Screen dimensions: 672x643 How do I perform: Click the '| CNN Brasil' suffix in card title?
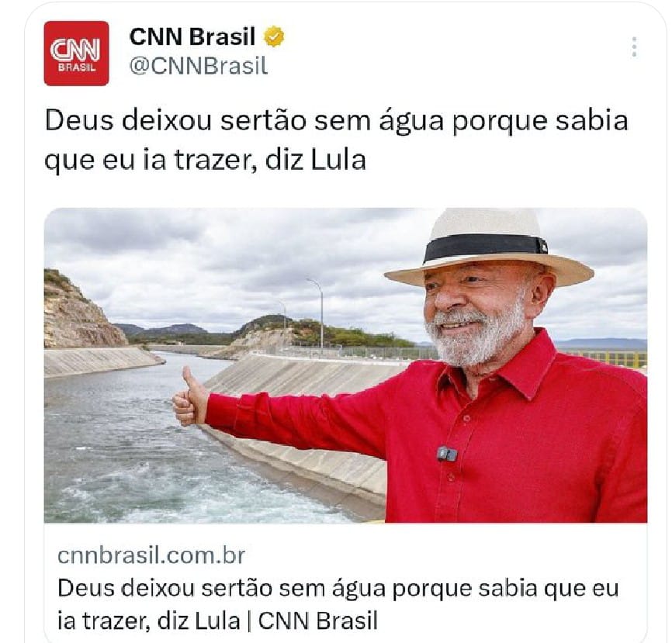click(x=313, y=621)
